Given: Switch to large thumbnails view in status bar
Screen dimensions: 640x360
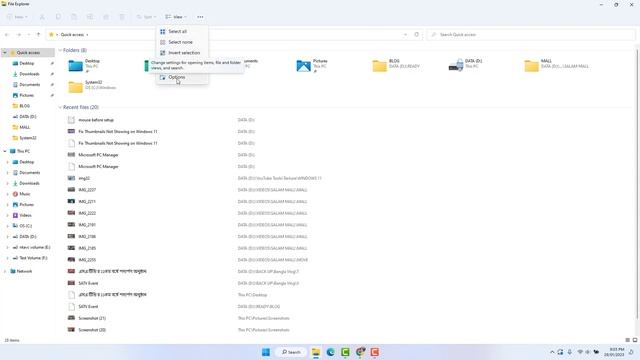Looking at the screenshot, I should point(635,340).
